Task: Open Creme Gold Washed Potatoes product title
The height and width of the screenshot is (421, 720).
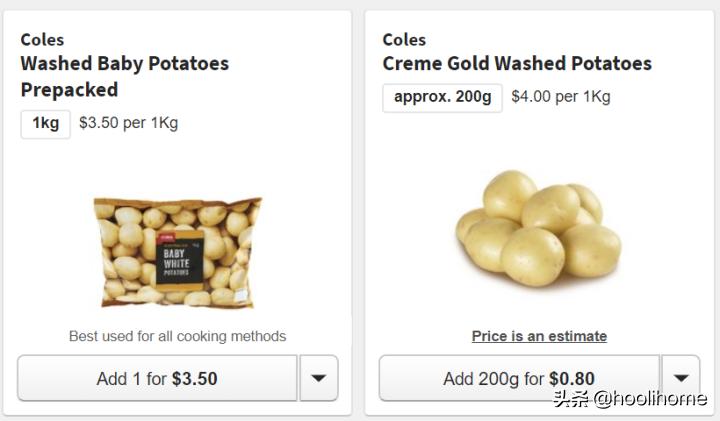Action: [517, 64]
